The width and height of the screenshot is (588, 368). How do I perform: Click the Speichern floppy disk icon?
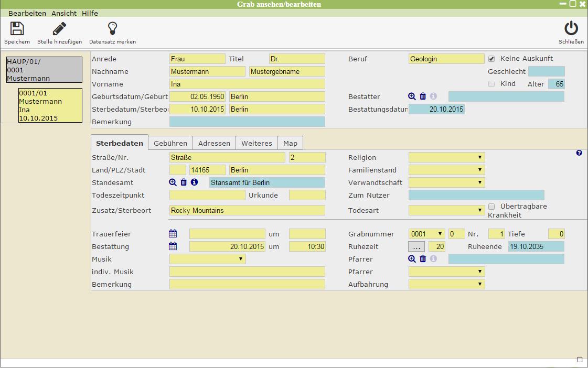coord(17,29)
